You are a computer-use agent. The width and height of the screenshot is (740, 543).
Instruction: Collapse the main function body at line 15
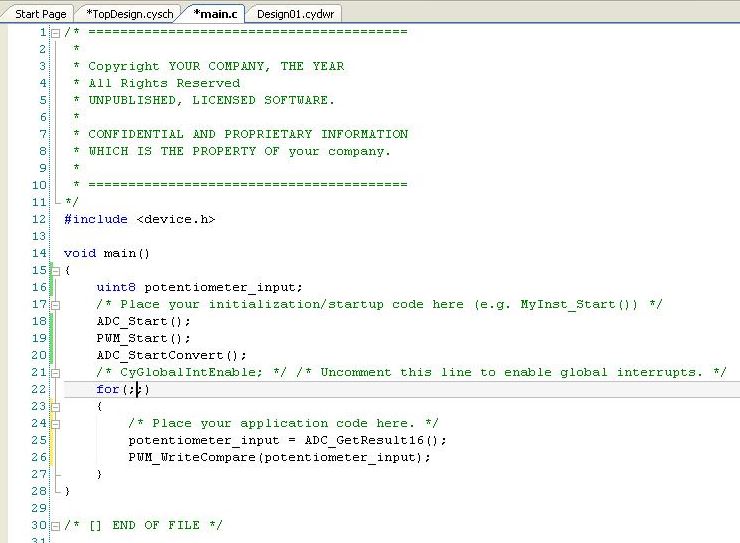pyautogui.click(x=55, y=270)
